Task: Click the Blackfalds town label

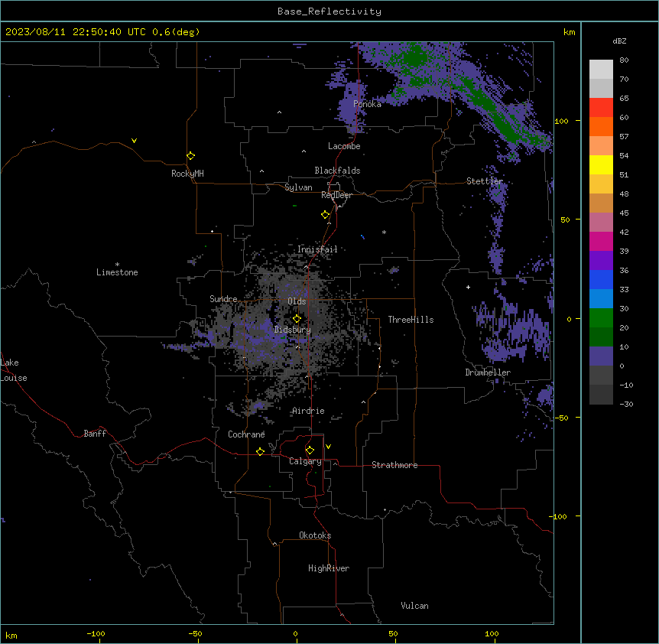Action: [x=337, y=171]
